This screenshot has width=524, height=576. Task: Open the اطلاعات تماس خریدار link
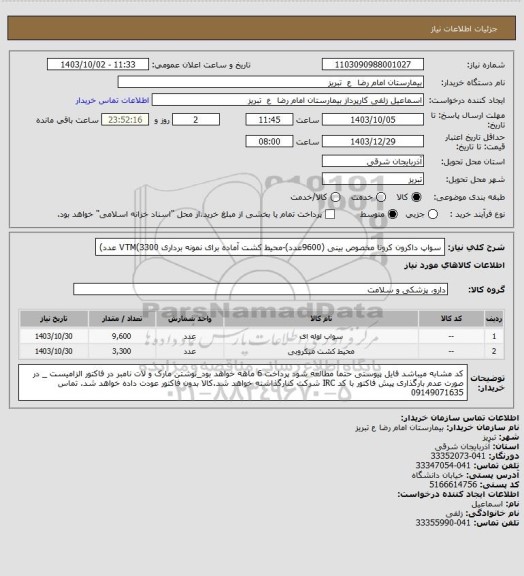pyautogui.click(x=112, y=100)
